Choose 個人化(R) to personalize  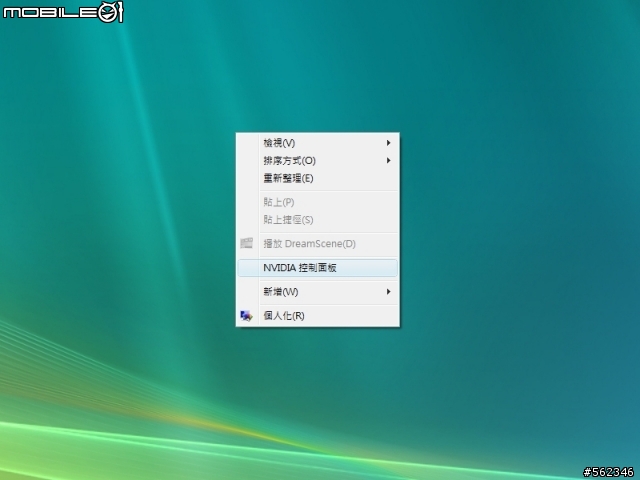pos(318,316)
